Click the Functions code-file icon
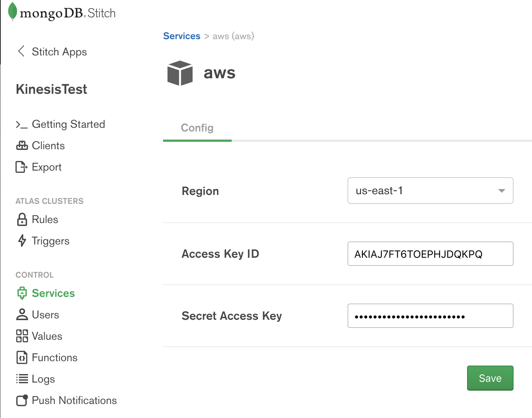 22,357
